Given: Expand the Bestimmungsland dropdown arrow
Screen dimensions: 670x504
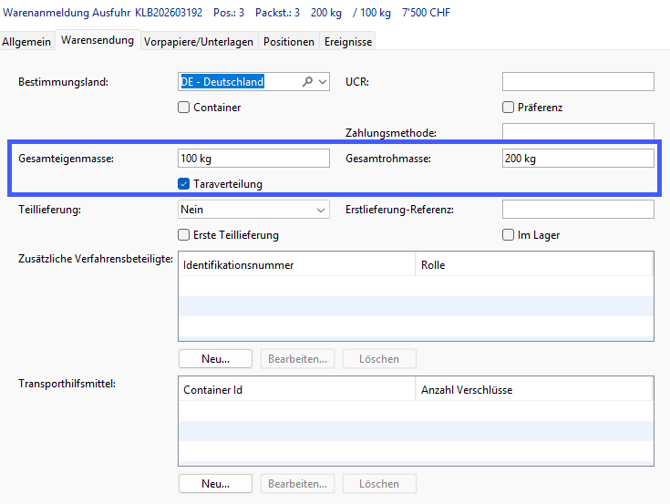Looking at the screenshot, I should point(322,82).
